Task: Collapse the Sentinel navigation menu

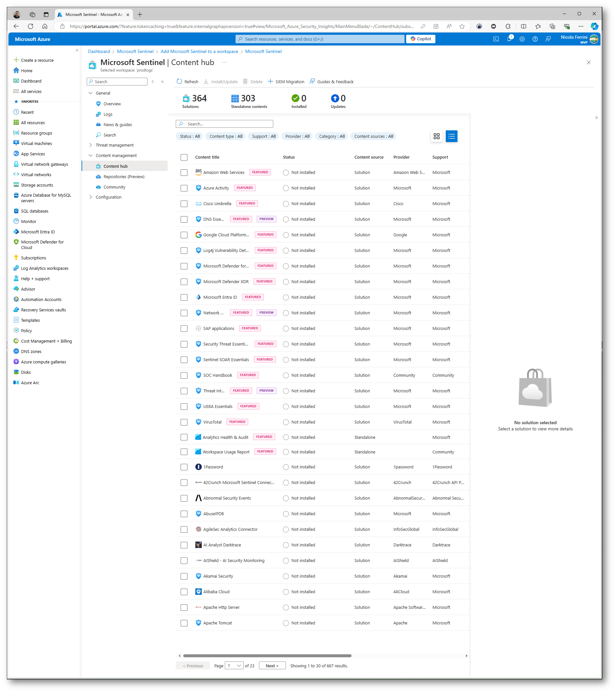Action: (163, 81)
